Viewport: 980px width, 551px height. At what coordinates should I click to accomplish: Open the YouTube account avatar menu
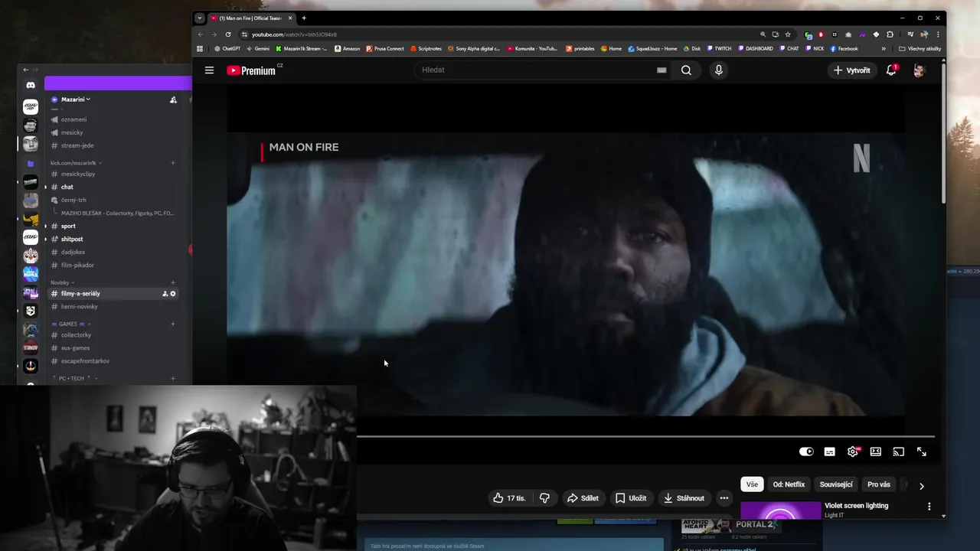pyautogui.click(x=920, y=70)
